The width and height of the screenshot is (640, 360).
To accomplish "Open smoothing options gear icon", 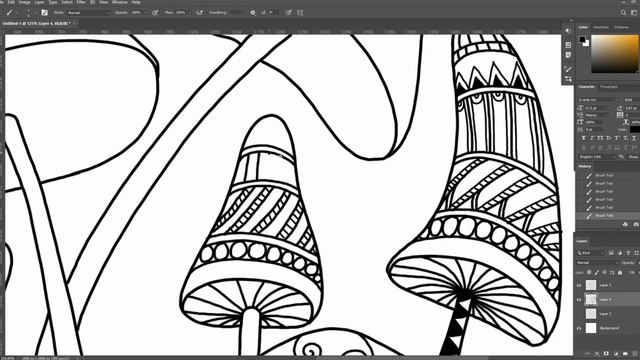I will (x=253, y=13).
